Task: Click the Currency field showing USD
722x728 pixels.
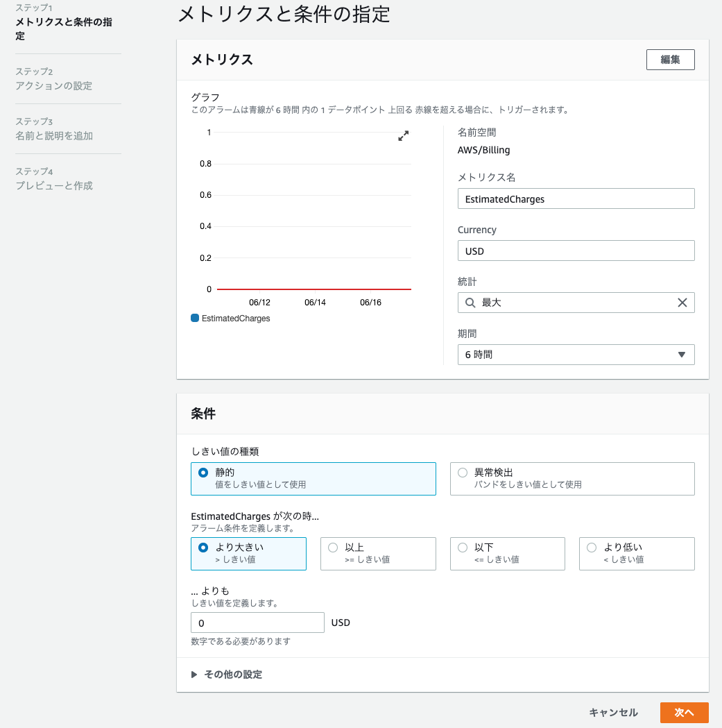Action: (576, 251)
